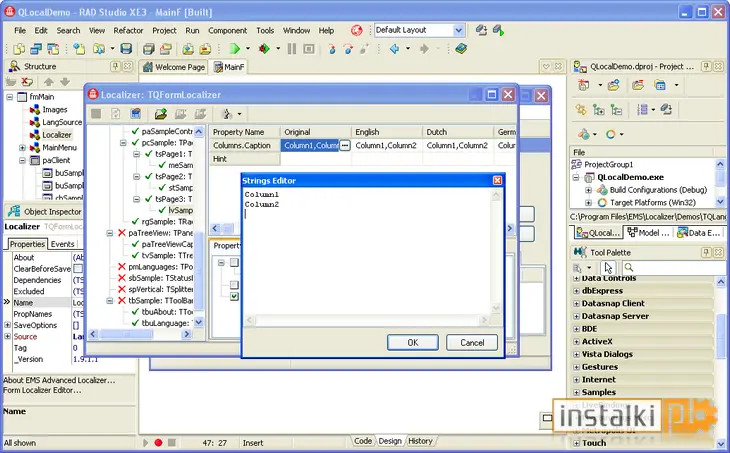Click Tool Palette vertical scrollbar thumb
Image resolution: width=730 pixels, height=453 pixels.
coord(721,336)
